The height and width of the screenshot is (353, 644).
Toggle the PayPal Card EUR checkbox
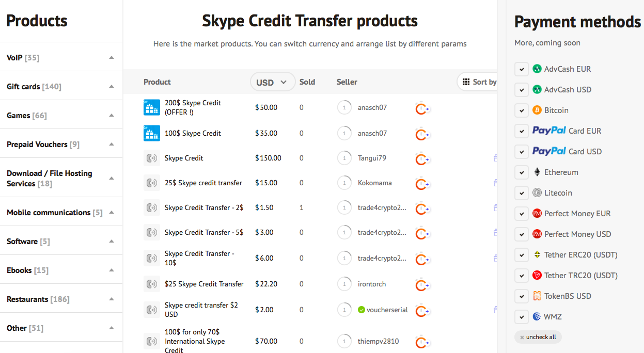(x=522, y=131)
